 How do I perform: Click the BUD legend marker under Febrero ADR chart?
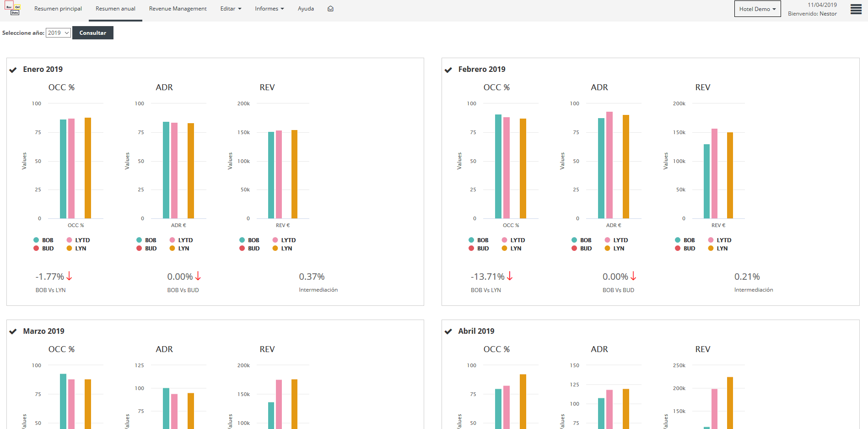click(x=574, y=248)
